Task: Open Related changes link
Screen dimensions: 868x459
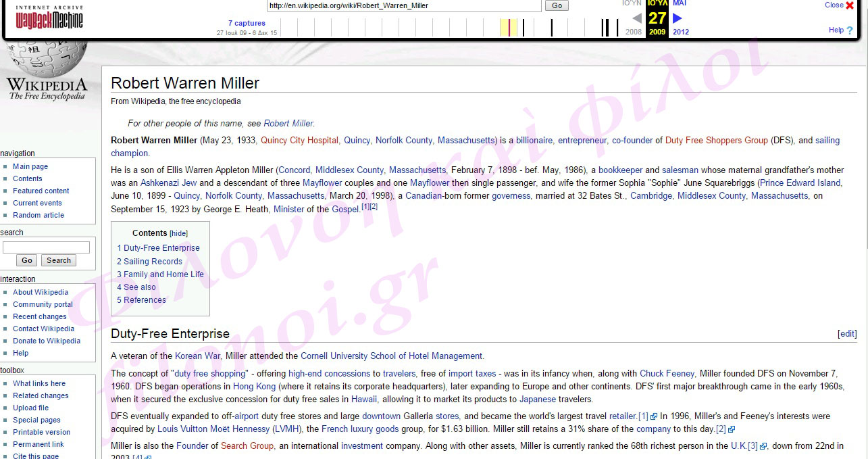Action: [x=41, y=395]
